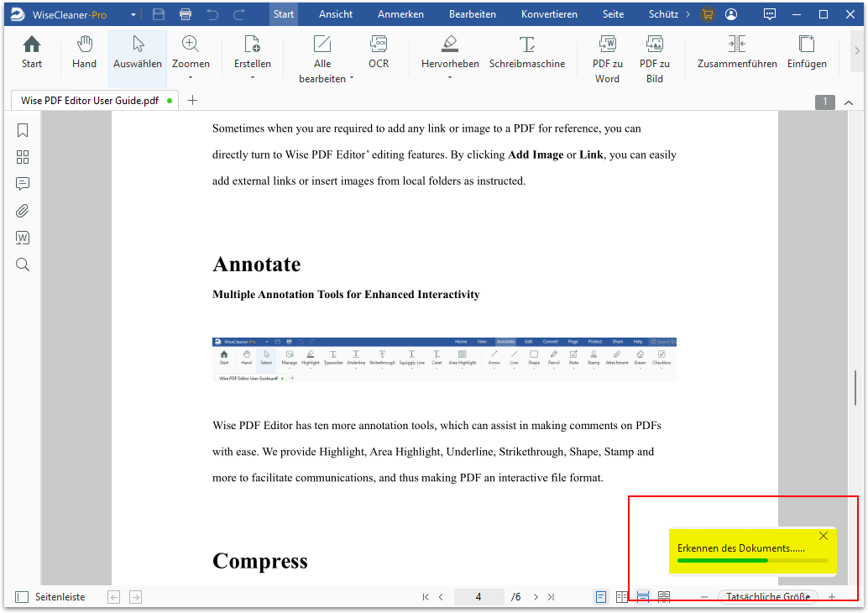Screen dimensions: 868x613
Task: Open the Word conversion sidebar icon
Action: point(23,238)
